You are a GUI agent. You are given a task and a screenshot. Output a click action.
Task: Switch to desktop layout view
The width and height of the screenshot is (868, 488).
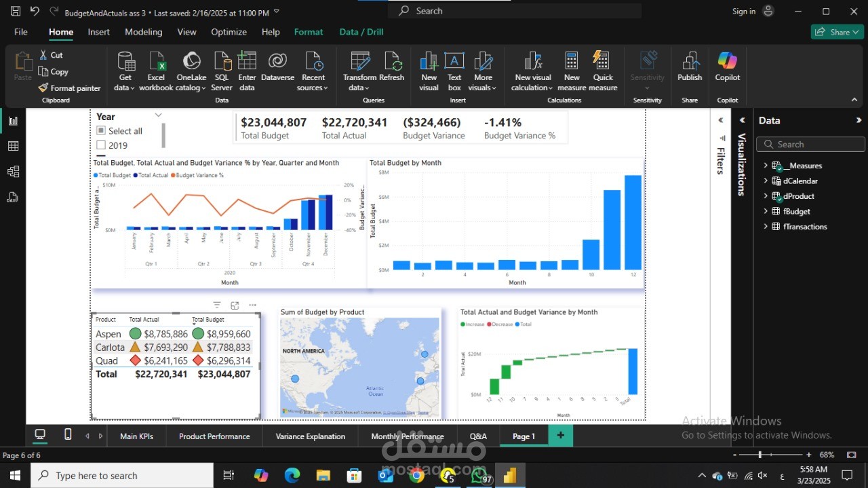pyautogui.click(x=40, y=435)
